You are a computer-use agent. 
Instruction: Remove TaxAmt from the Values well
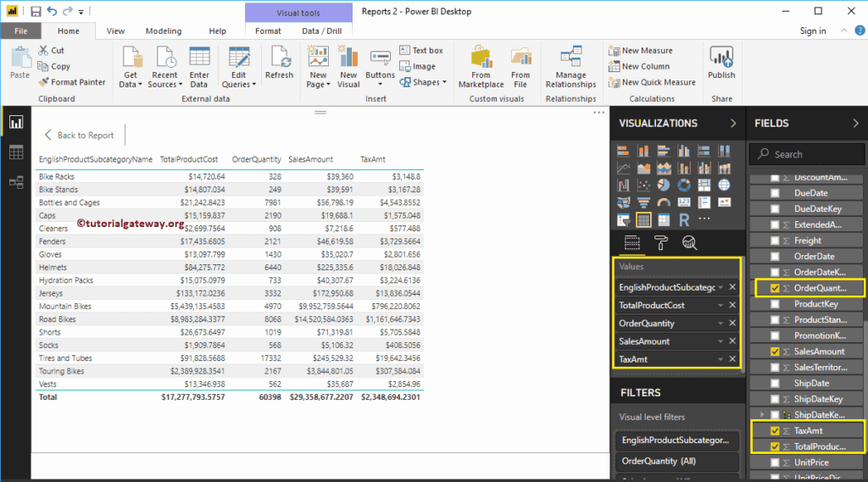tap(732, 359)
